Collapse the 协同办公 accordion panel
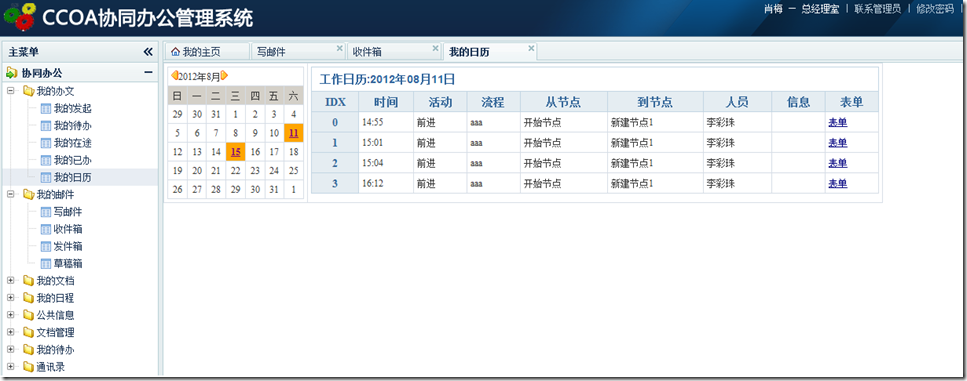967x381 pixels. (x=148, y=73)
